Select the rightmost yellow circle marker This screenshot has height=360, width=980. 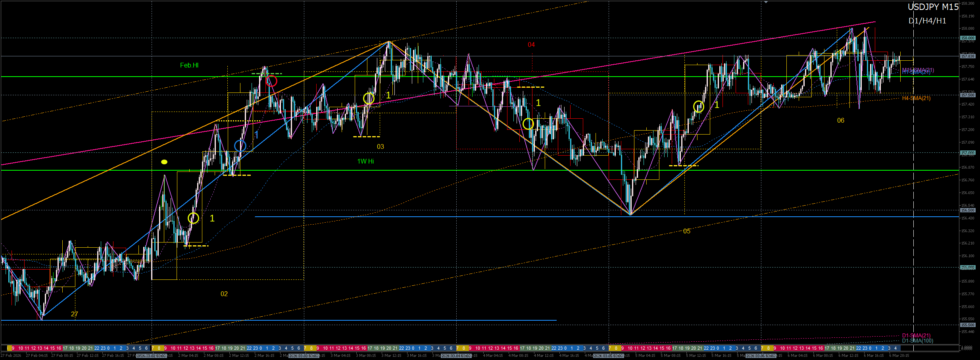698,106
